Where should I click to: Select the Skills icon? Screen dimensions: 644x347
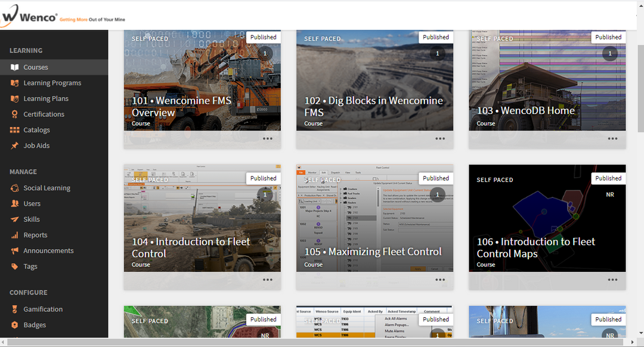coord(14,219)
